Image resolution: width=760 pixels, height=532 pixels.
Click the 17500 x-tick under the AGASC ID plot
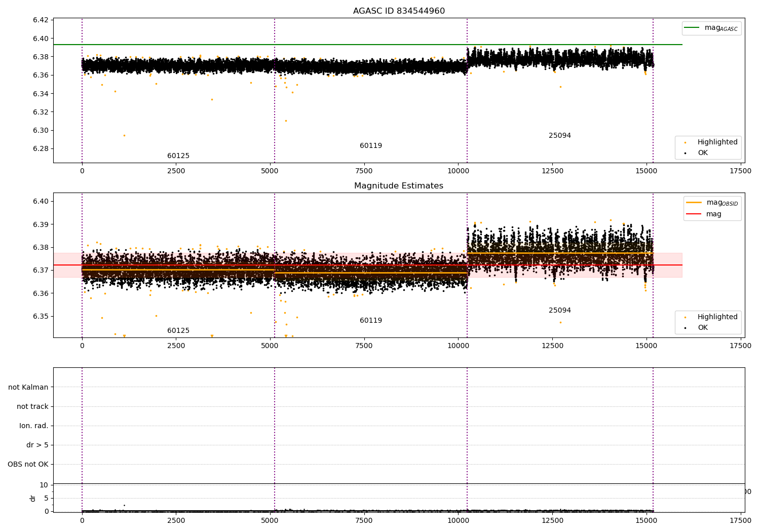(740, 171)
